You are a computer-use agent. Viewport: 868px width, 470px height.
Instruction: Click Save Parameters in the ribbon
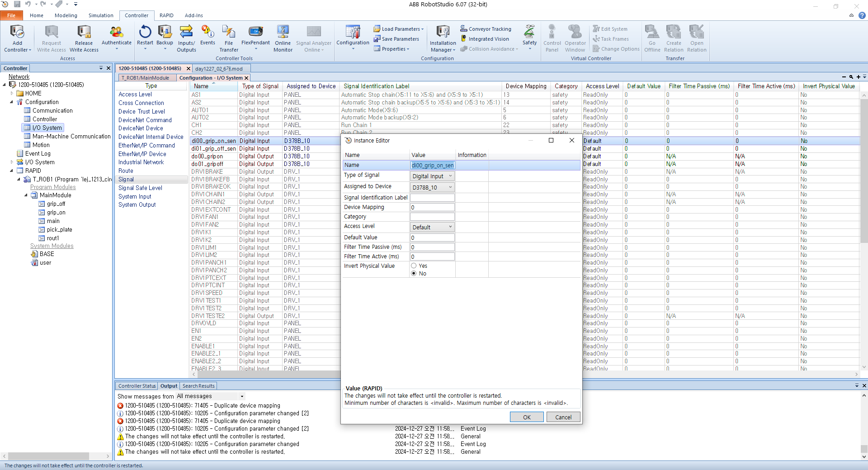coord(396,39)
